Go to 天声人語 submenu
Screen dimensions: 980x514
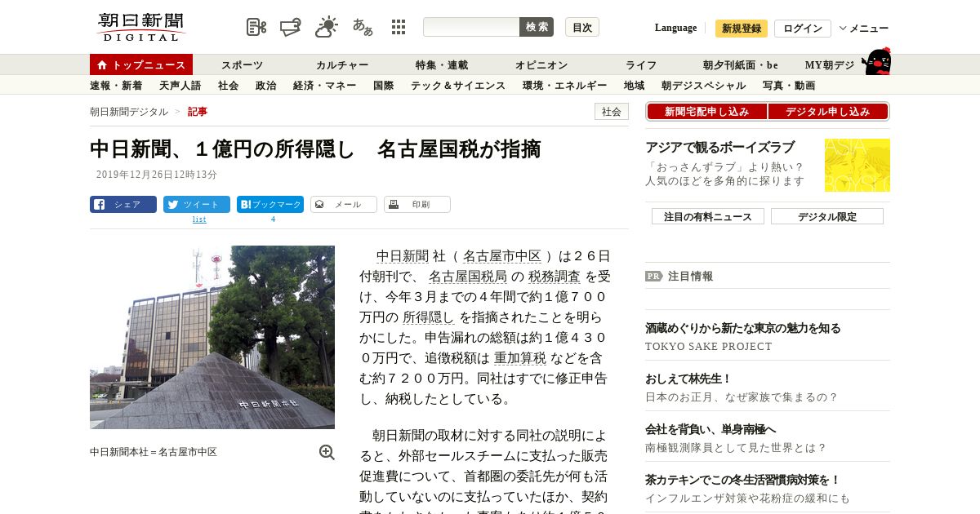click(180, 86)
